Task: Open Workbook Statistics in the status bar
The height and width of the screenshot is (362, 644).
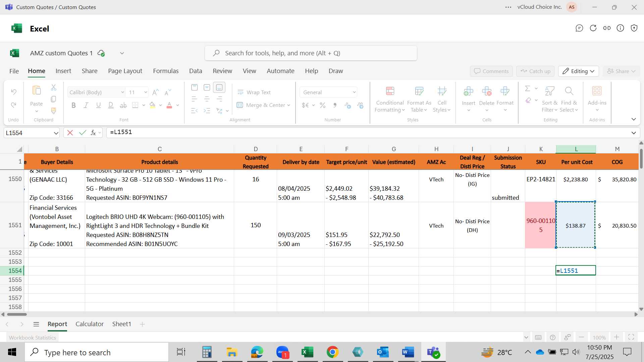Action: pos(33,338)
